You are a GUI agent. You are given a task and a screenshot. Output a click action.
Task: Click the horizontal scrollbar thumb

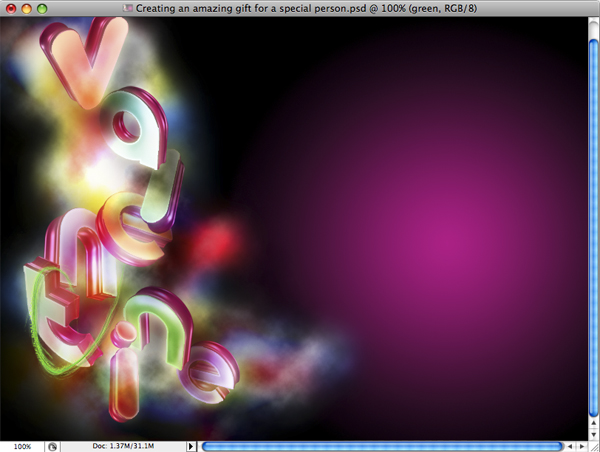(382, 446)
